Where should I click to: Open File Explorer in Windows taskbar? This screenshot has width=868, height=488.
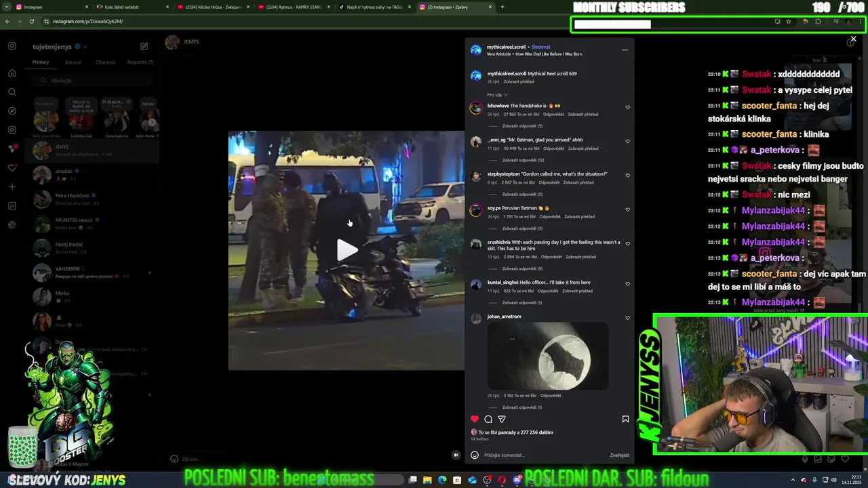pyautogui.click(x=427, y=480)
